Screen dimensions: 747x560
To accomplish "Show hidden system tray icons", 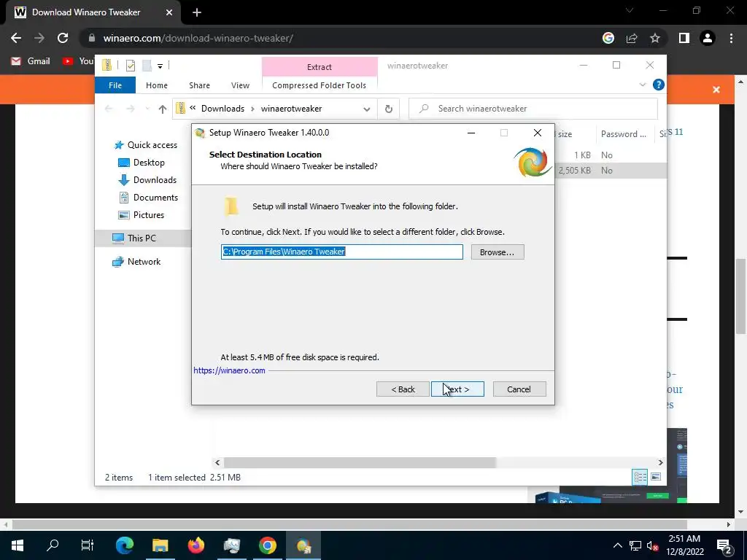I will click(x=617, y=545).
